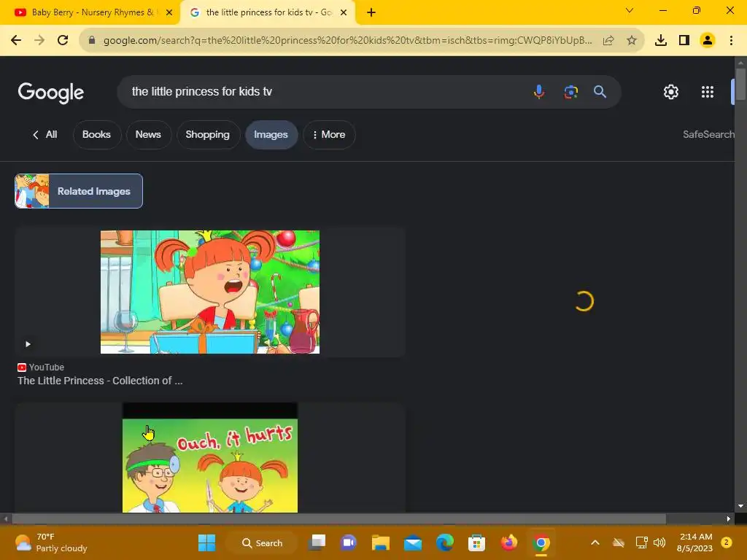Close the little princess Google tab
Screen dimensions: 747x560
click(344, 12)
